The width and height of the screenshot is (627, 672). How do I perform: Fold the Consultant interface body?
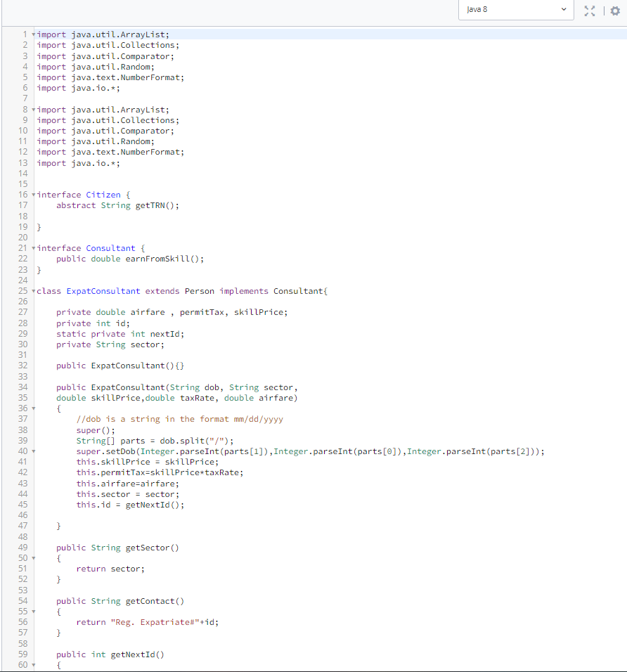pos(32,247)
